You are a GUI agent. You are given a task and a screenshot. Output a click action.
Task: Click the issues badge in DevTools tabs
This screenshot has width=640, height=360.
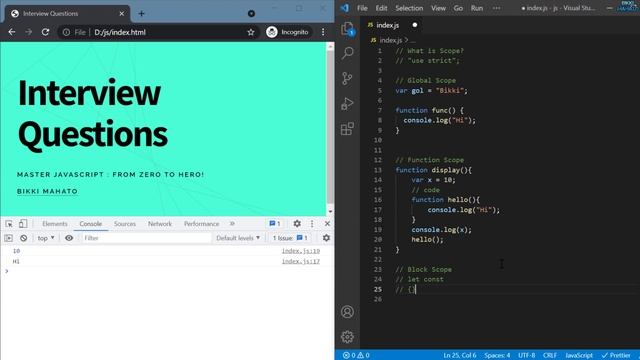click(275, 224)
